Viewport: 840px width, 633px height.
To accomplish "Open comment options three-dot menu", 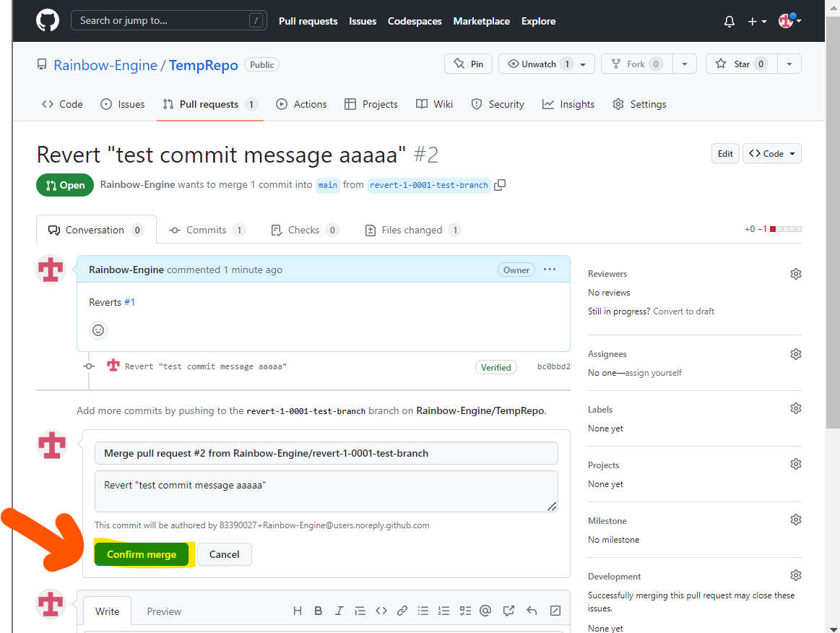I will coord(550,270).
